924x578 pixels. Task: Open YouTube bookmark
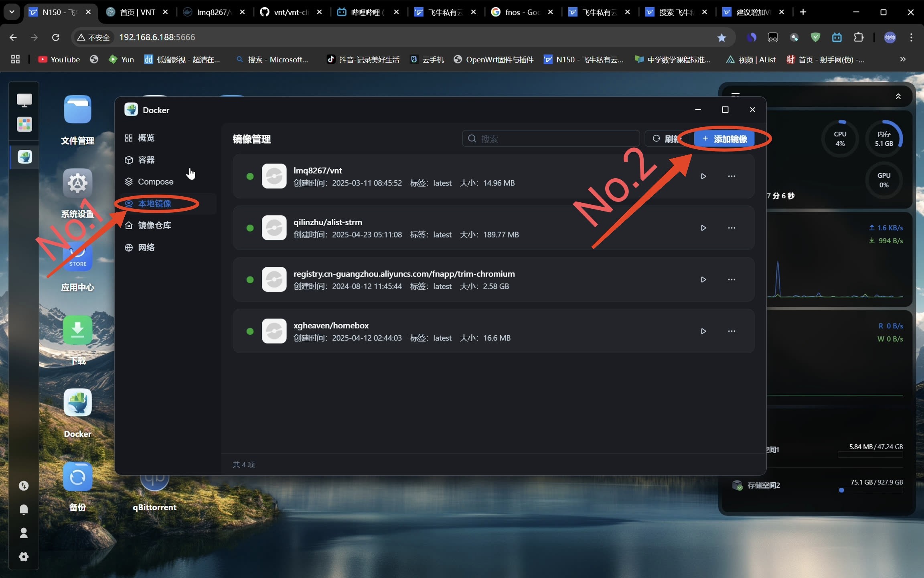pyautogui.click(x=59, y=59)
